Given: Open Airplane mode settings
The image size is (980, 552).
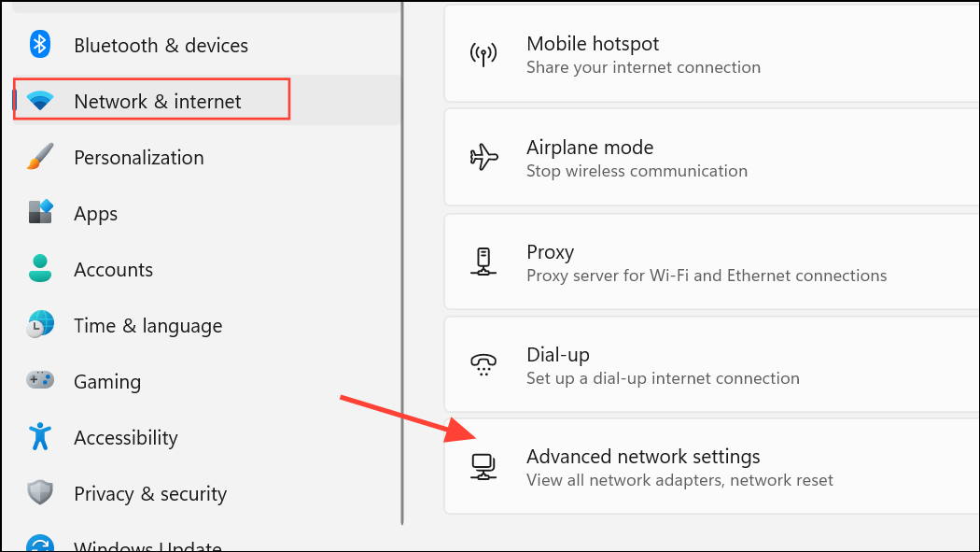Looking at the screenshot, I should [712, 158].
